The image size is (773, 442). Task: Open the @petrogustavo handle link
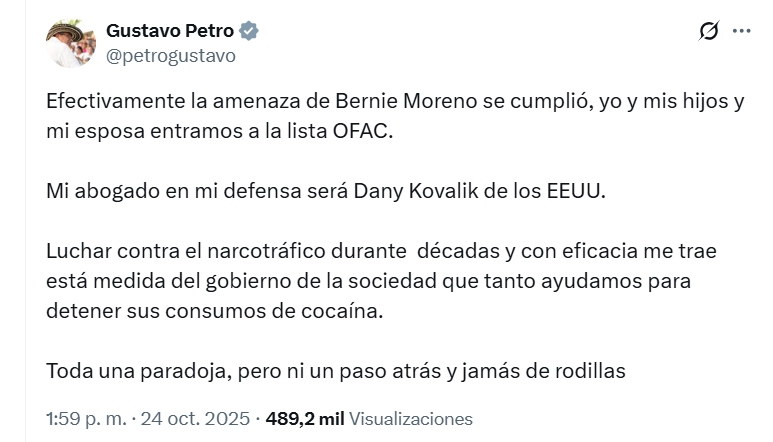[x=171, y=56]
